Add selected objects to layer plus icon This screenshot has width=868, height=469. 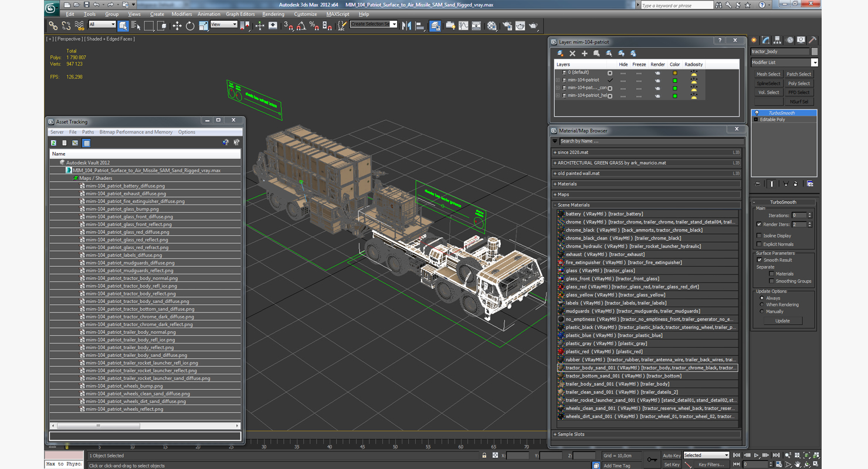pyautogui.click(x=584, y=53)
